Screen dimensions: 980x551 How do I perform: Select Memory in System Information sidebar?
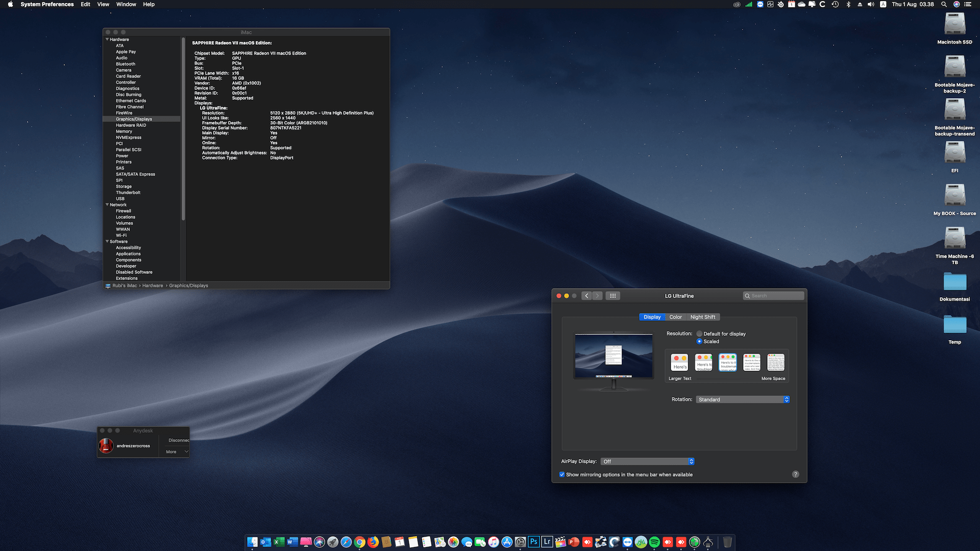(124, 131)
